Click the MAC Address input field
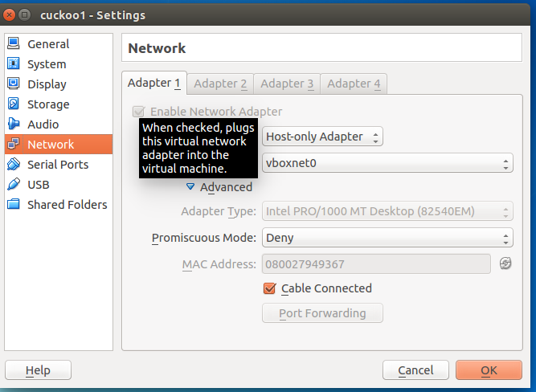536x392 pixels. point(376,263)
